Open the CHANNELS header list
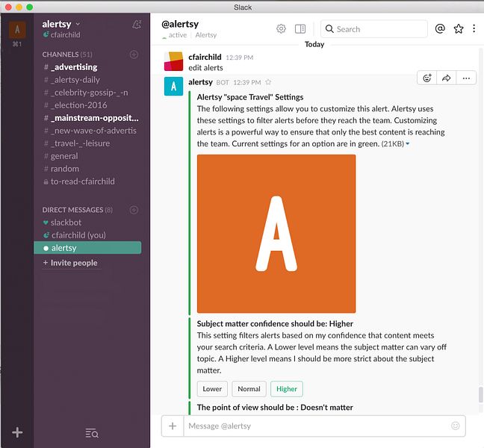Viewport: 484px width, 448px height. pyautogui.click(x=67, y=55)
